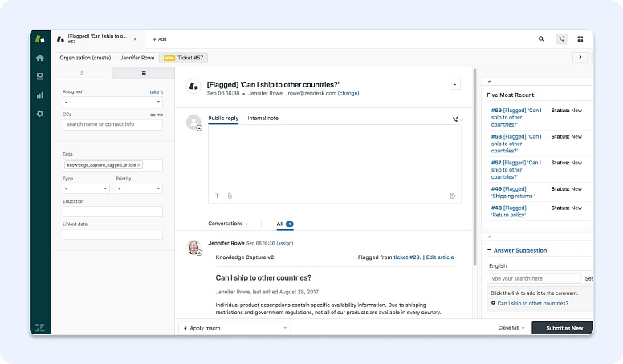Click the attach file paperclip icon
Viewport: 623px width, 364px height.
click(x=230, y=196)
